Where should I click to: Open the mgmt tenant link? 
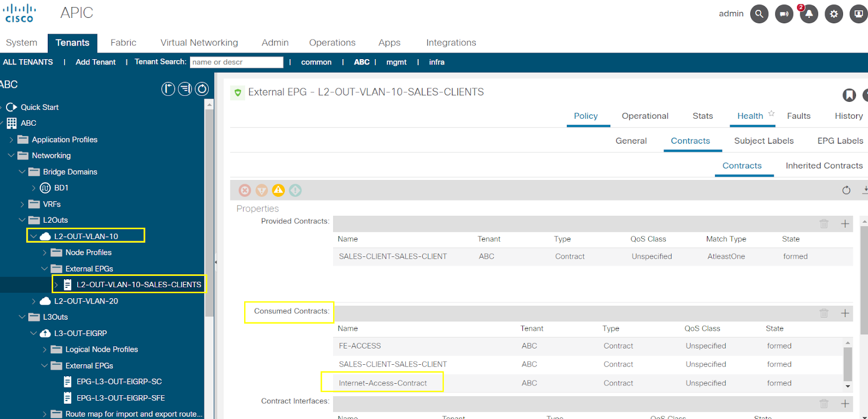coord(397,62)
